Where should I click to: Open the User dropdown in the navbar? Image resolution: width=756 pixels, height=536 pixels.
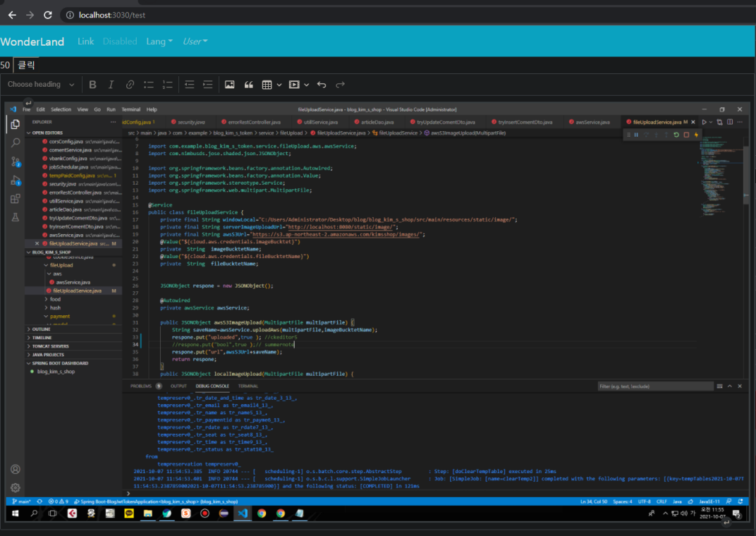click(x=195, y=42)
